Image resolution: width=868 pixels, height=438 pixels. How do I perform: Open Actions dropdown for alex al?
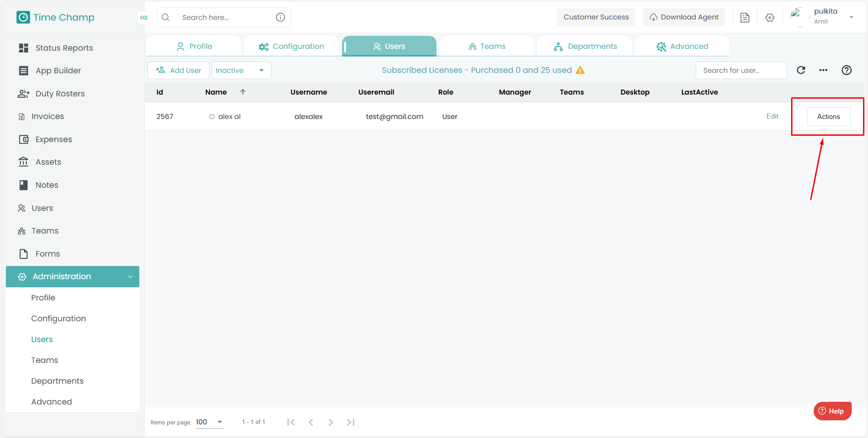coord(829,117)
